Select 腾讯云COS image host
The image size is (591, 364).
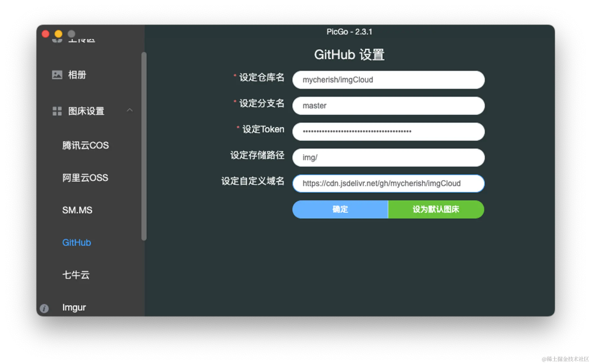(x=85, y=145)
